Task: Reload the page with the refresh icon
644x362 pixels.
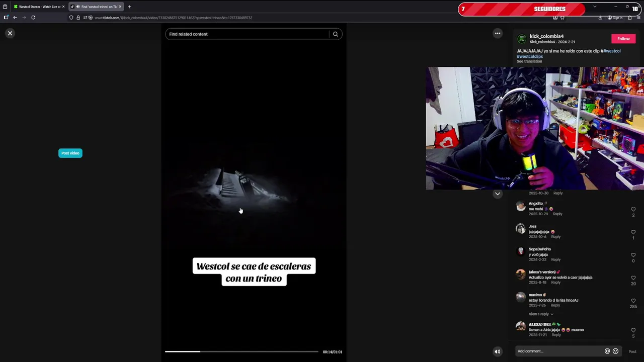Action: (33, 18)
